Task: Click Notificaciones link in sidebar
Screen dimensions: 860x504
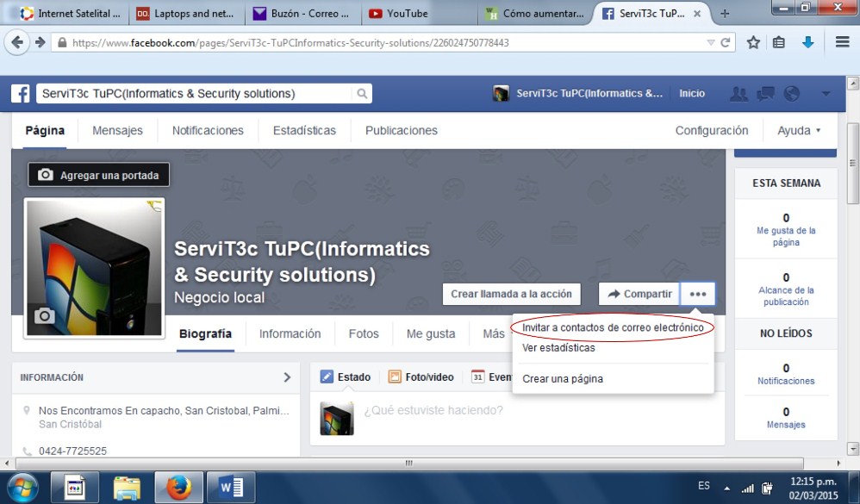Action: (786, 381)
